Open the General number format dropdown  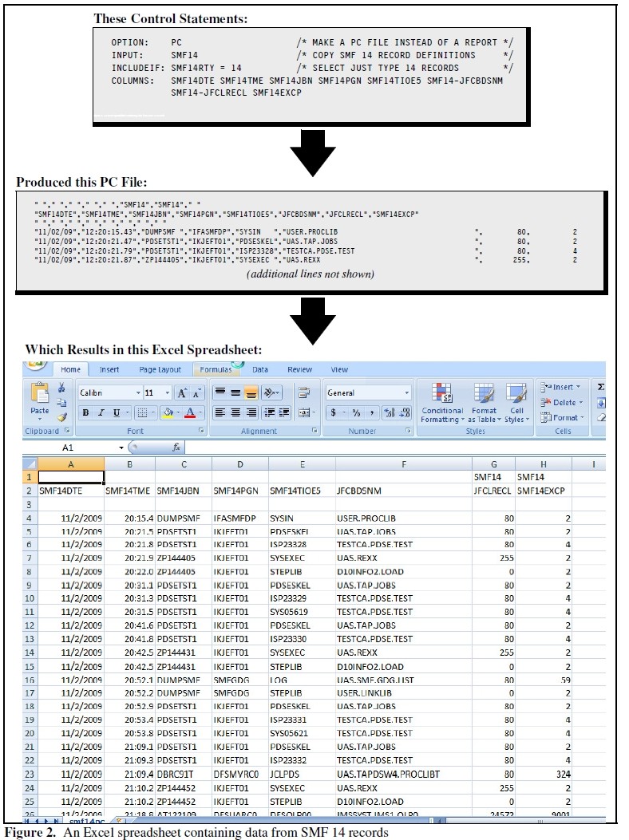pyautogui.click(x=406, y=393)
